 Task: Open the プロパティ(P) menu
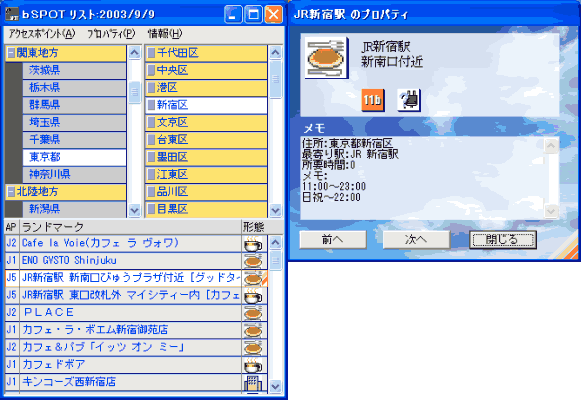(x=111, y=34)
